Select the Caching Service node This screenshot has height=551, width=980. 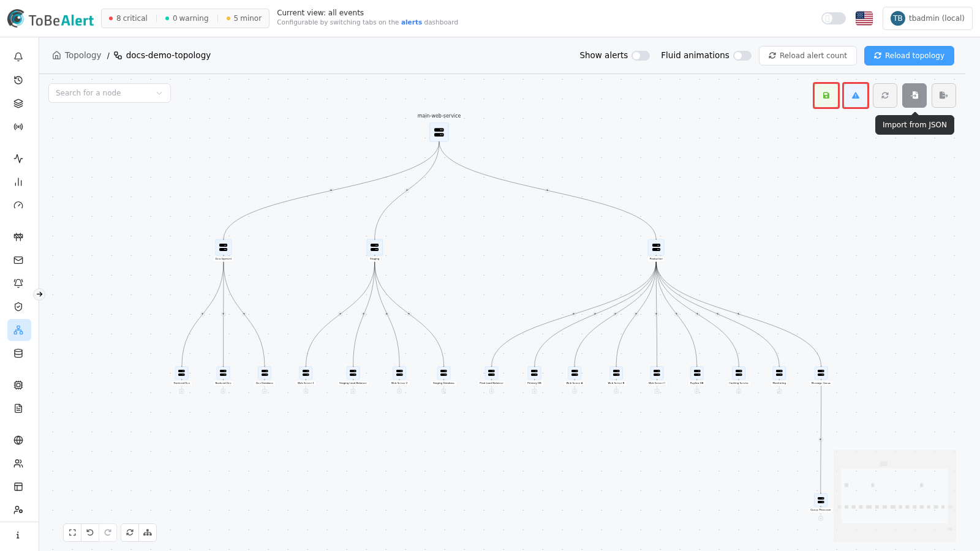739,373
